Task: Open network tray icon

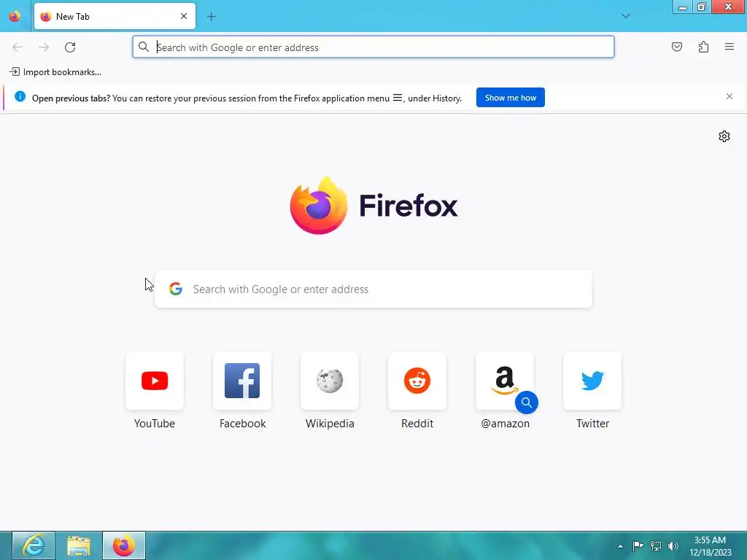Action: pos(656,545)
